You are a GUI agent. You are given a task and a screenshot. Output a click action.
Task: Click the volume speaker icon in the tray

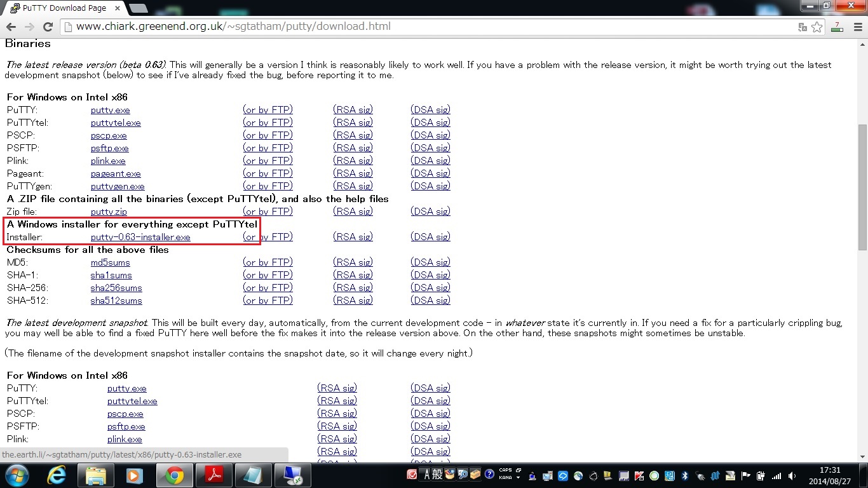(792, 475)
